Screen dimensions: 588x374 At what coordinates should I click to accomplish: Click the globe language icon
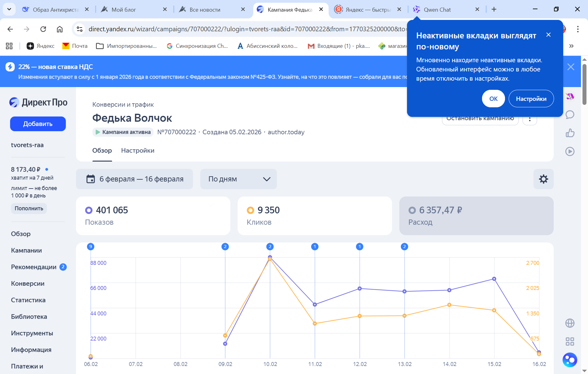[x=570, y=323]
